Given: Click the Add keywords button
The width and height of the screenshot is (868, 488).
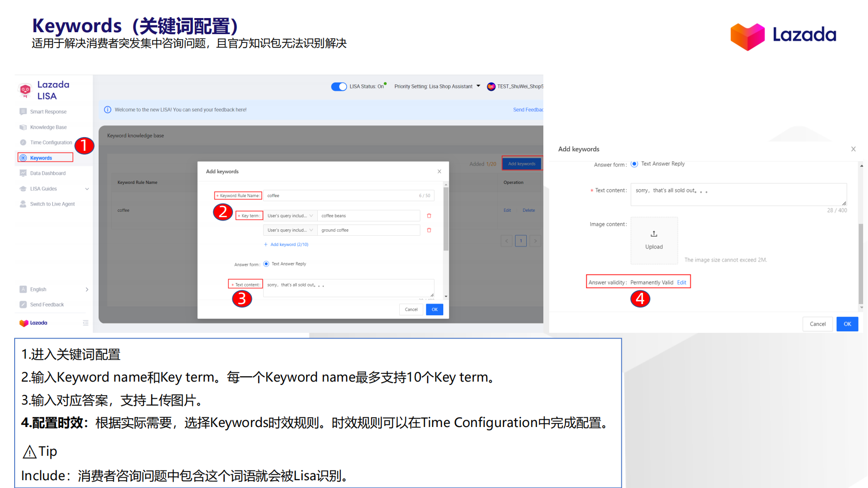Looking at the screenshot, I should pos(521,163).
